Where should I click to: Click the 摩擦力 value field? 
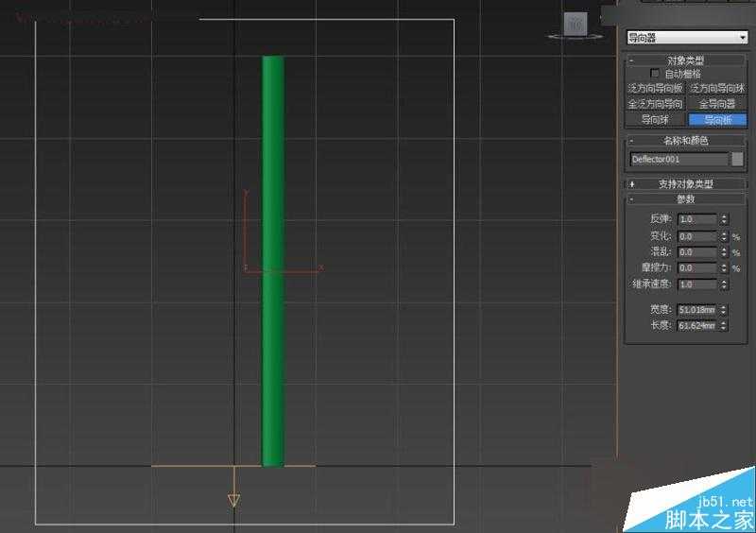pyautogui.click(x=697, y=267)
